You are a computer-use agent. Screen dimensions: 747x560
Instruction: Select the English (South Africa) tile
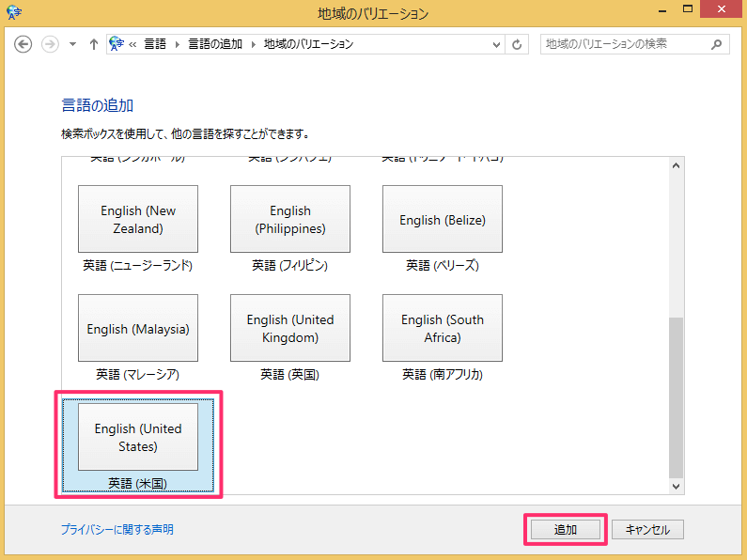coord(443,328)
